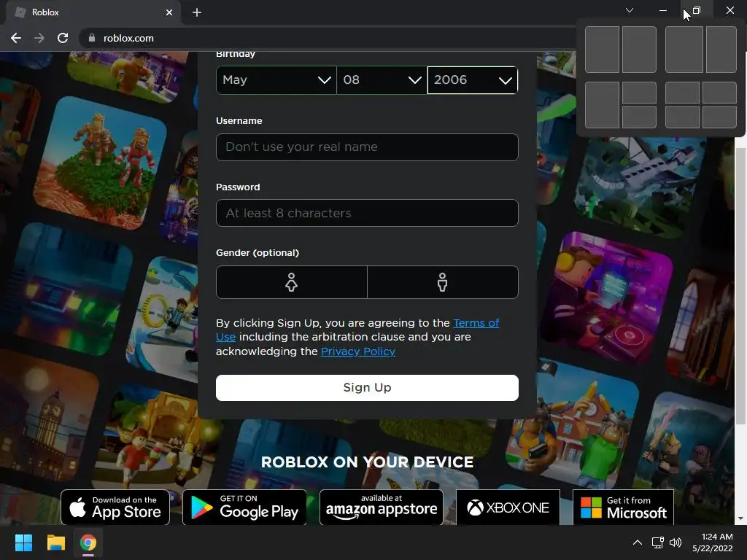The image size is (747, 560).
Task: Focus the Username input field
Action: (x=367, y=147)
